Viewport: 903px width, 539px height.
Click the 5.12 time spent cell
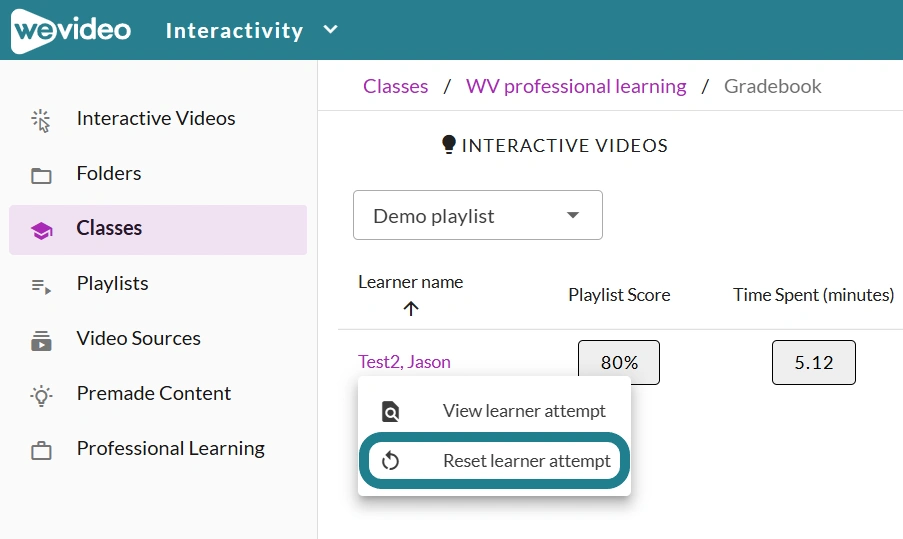814,362
